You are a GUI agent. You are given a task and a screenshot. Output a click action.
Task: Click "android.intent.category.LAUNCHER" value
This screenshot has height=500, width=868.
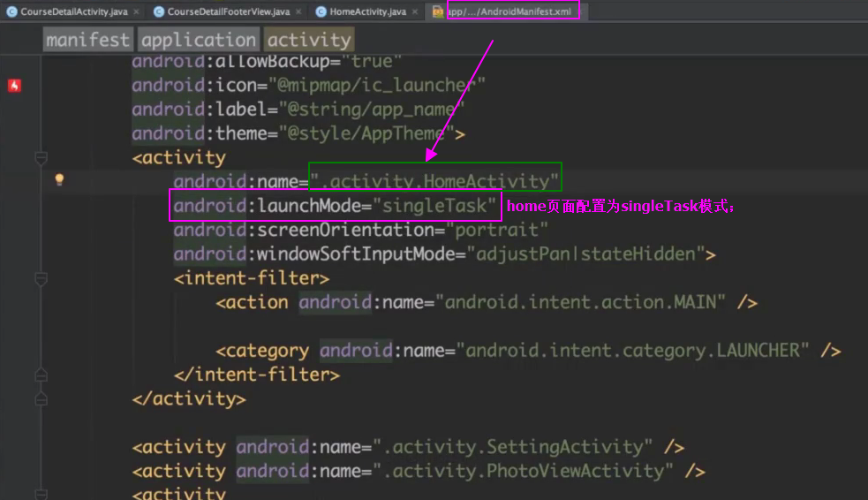pos(633,351)
